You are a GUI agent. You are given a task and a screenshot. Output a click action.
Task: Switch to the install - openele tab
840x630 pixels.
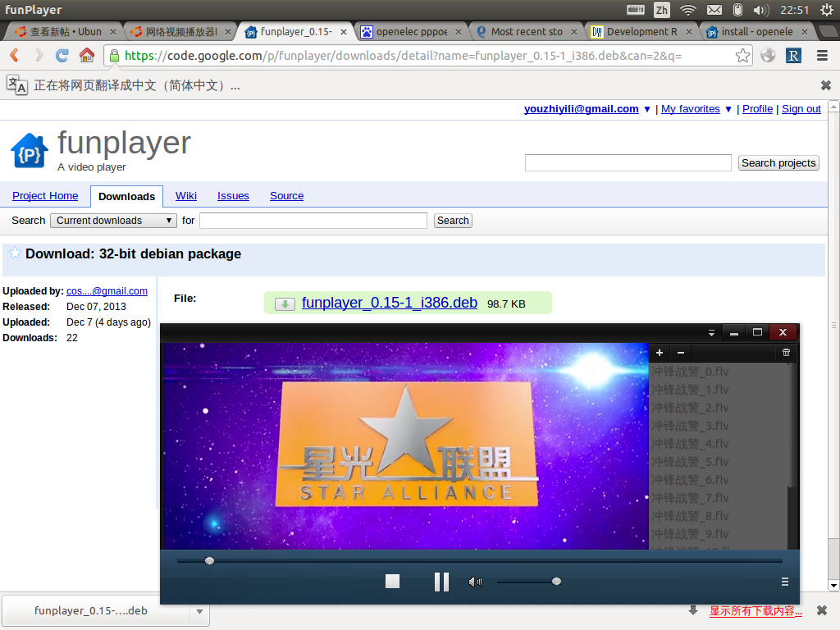(757, 32)
